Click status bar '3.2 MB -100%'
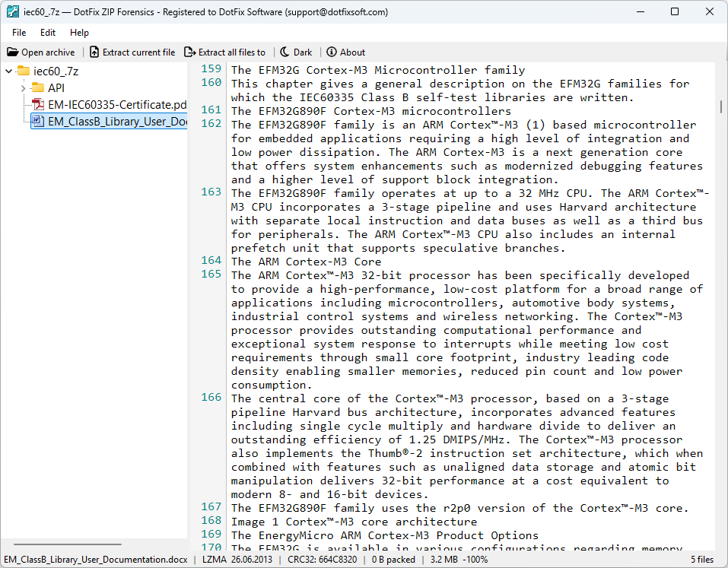 point(459,560)
